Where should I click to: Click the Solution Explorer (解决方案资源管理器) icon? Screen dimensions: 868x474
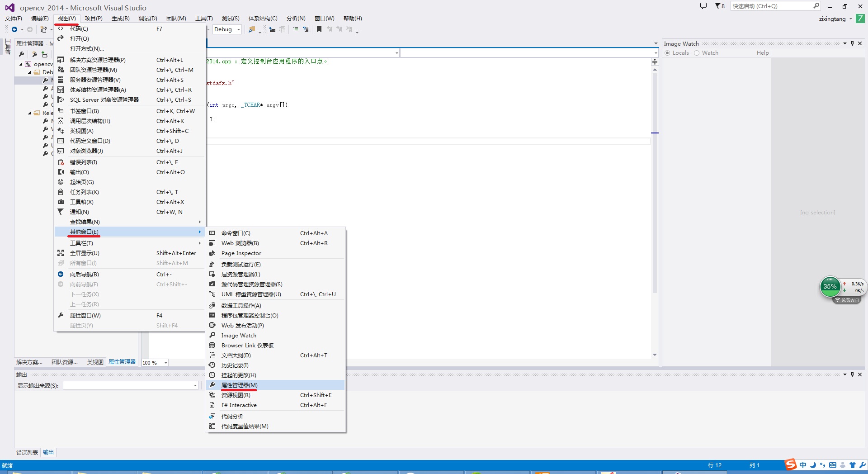61,60
